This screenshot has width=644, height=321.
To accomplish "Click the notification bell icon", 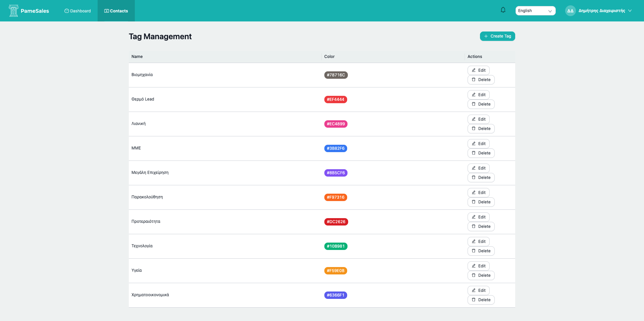I will tap(503, 10).
